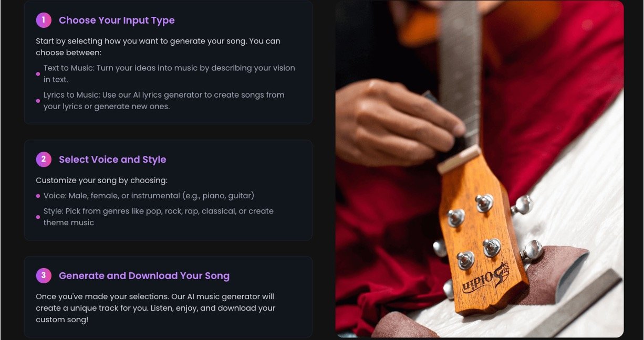Click the step 3 number badge
644x340 pixels.
pos(44,275)
